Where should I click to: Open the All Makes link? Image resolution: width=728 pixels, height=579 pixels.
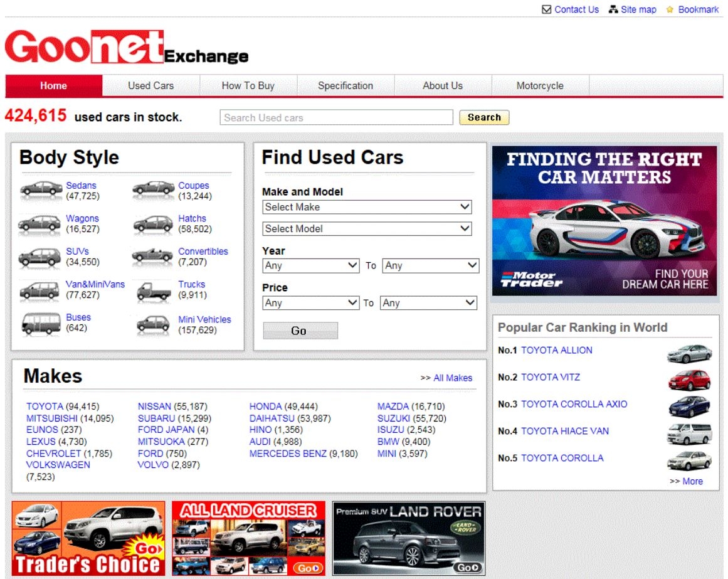(x=453, y=378)
